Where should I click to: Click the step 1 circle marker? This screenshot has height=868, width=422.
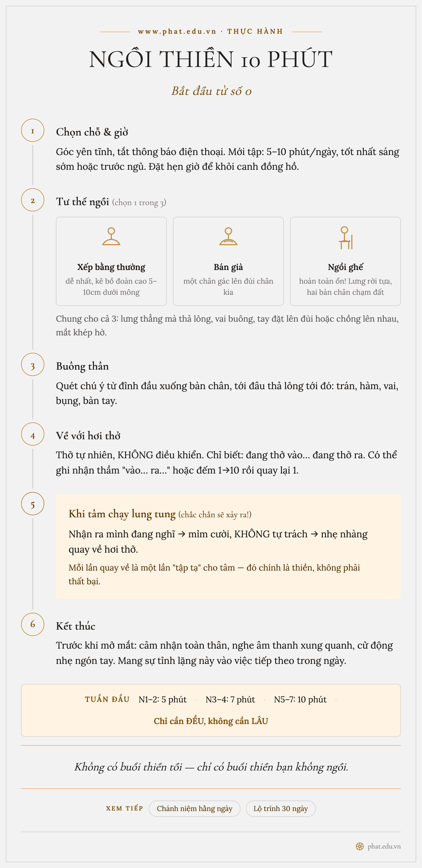coord(33,131)
